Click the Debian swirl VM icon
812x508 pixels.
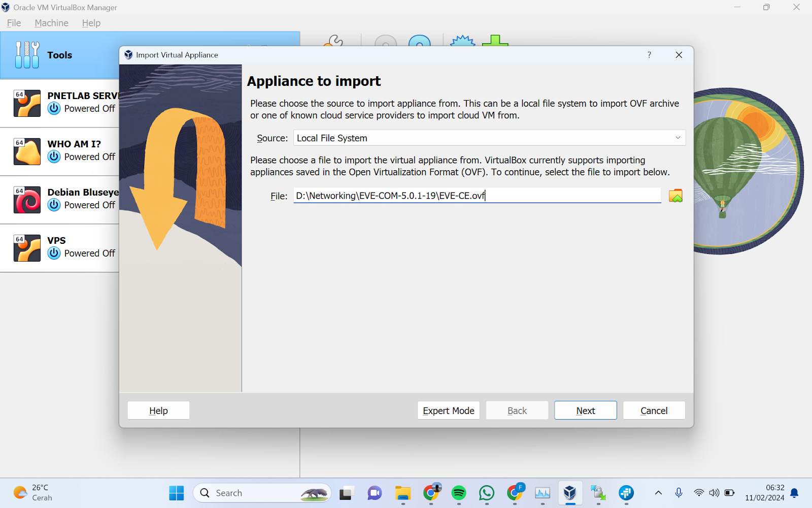click(x=27, y=200)
